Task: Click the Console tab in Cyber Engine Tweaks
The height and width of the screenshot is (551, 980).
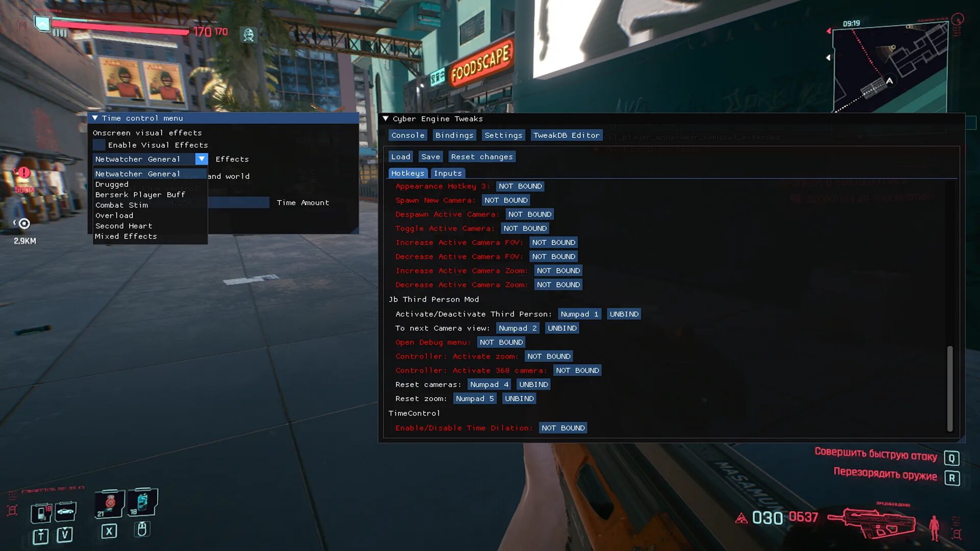Action: [x=407, y=135]
